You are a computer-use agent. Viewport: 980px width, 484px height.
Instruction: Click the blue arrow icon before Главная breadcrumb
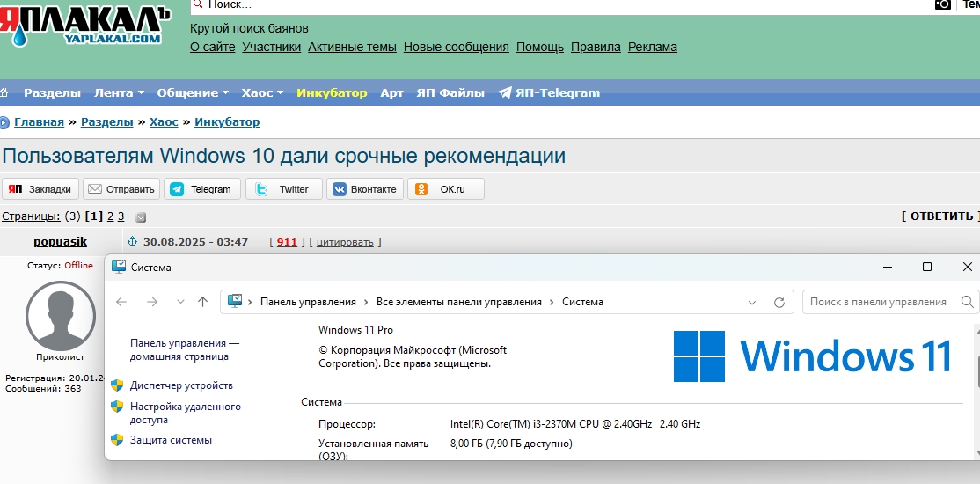pos(4,122)
